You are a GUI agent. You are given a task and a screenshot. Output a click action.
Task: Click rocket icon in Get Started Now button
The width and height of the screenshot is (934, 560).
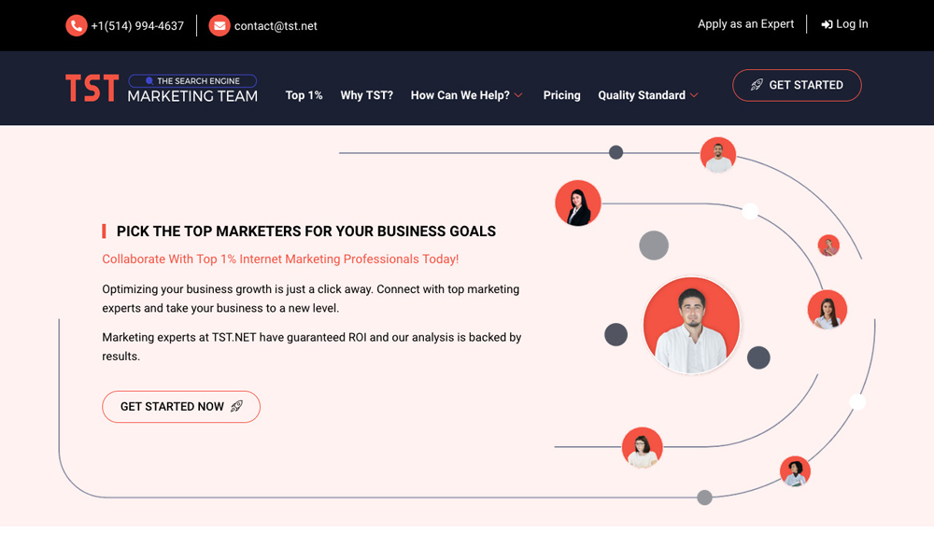click(237, 406)
